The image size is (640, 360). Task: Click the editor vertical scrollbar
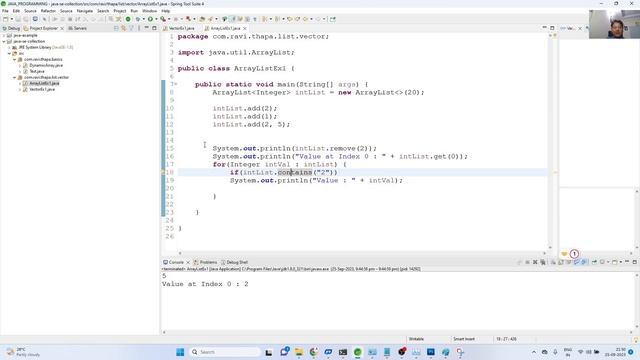(550, 141)
